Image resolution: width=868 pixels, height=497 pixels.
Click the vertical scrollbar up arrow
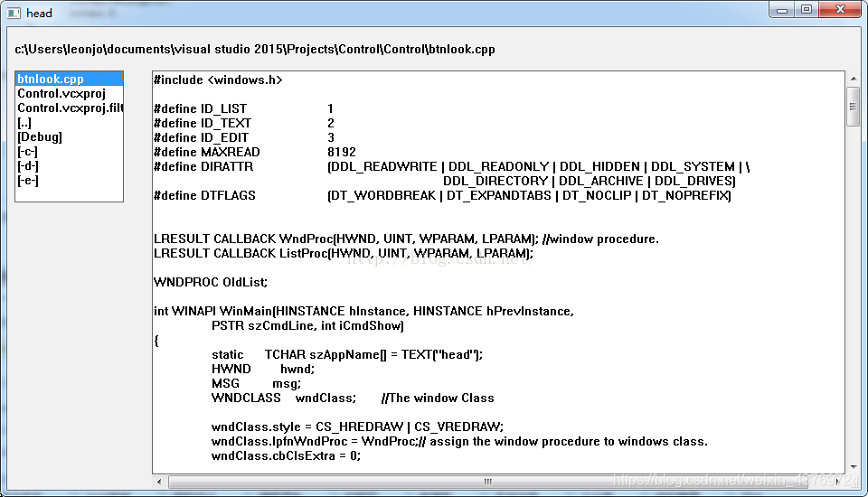pyautogui.click(x=853, y=79)
